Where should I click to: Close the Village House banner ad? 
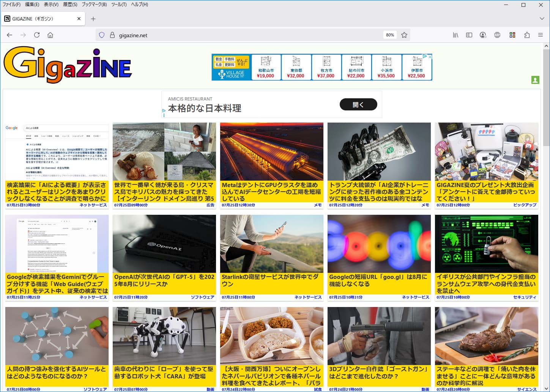tap(430, 56)
